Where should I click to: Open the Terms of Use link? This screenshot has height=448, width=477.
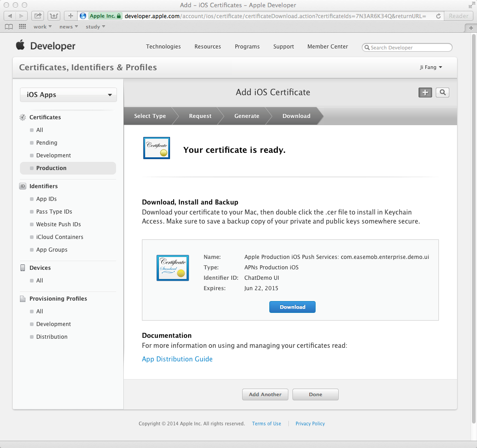pos(267,424)
